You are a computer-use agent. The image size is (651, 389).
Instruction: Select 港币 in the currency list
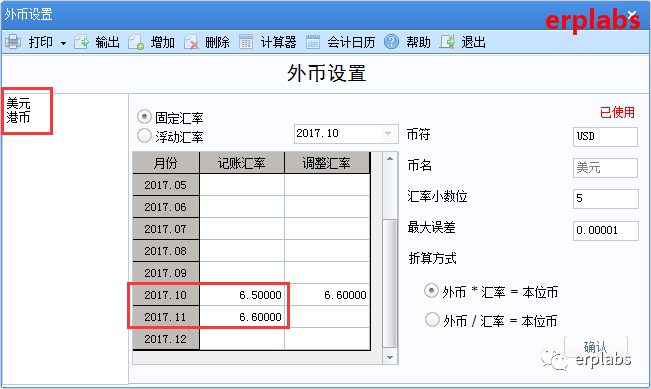pos(18,117)
